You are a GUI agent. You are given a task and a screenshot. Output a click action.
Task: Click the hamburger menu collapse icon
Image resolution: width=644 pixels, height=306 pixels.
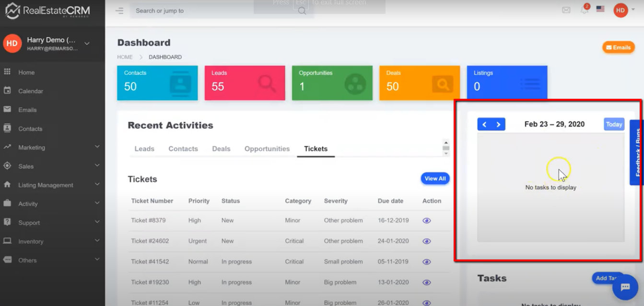point(119,11)
